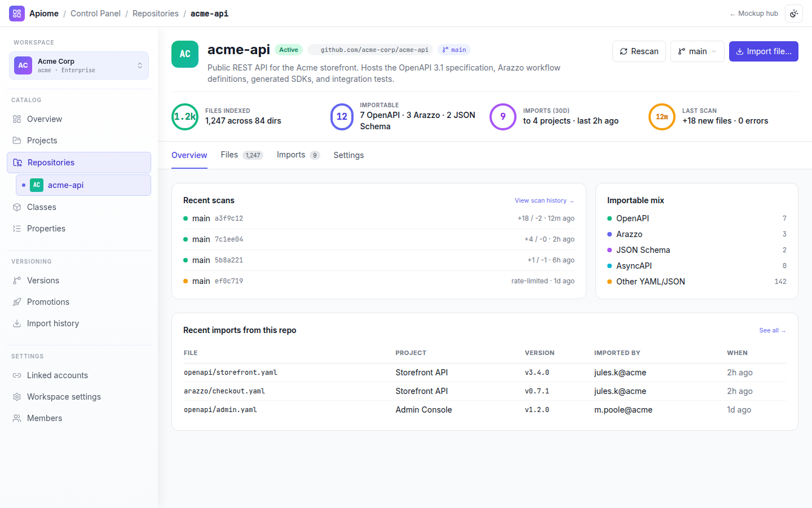Click the large AC repository avatar
This screenshot has width=812, height=508.
coord(185,54)
